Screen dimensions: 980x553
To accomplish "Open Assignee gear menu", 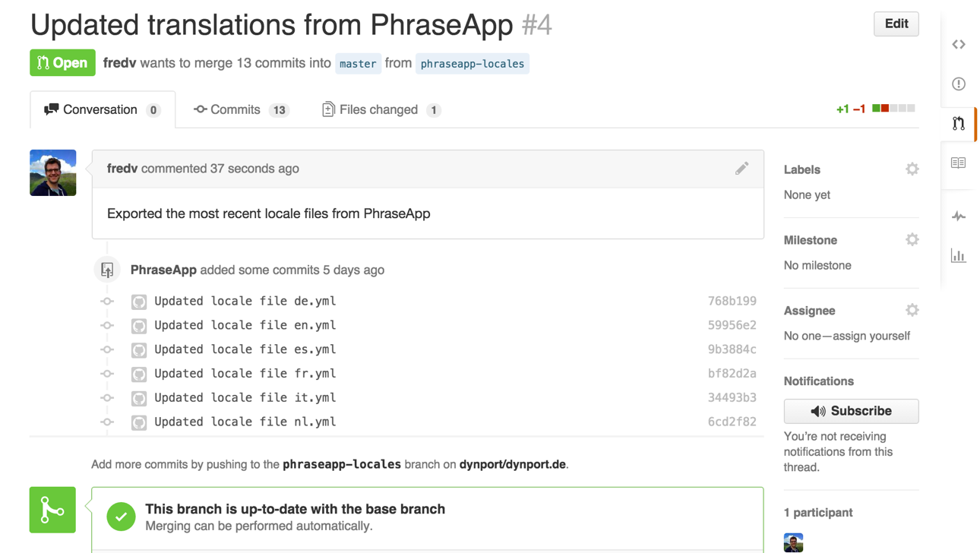I will click(x=912, y=311).
